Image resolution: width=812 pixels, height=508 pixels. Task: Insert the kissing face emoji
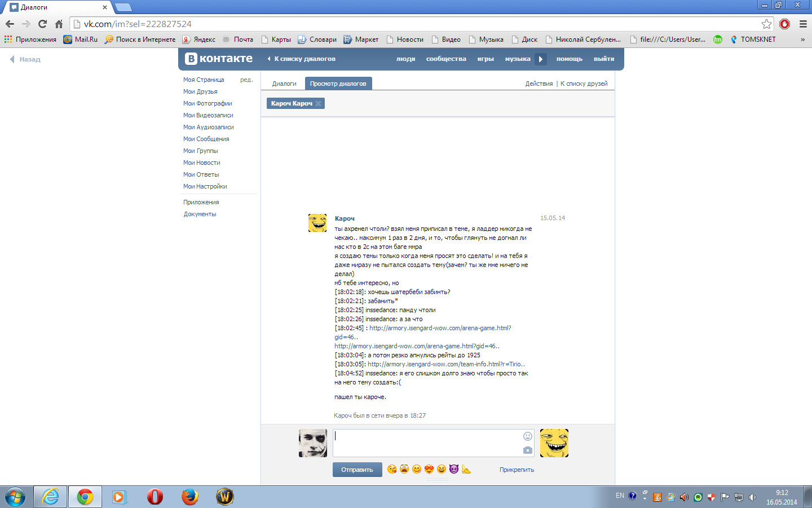click(392, 469)
